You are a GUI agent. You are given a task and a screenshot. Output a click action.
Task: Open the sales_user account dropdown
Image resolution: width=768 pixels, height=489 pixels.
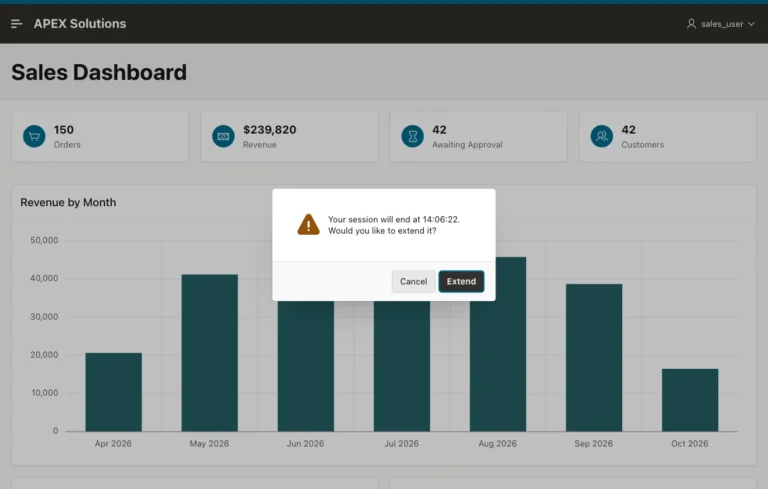[x=720, y=24]
